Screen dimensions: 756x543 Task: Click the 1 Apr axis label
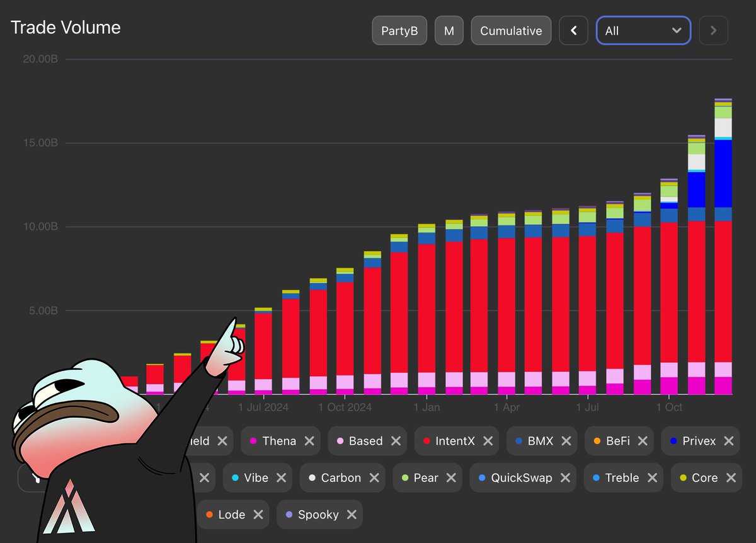coord(507,408)
